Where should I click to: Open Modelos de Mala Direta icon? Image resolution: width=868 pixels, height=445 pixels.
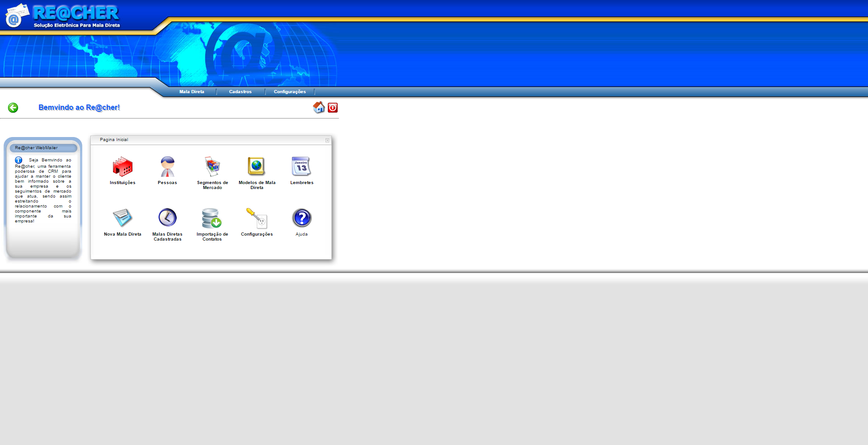(256, 167)
